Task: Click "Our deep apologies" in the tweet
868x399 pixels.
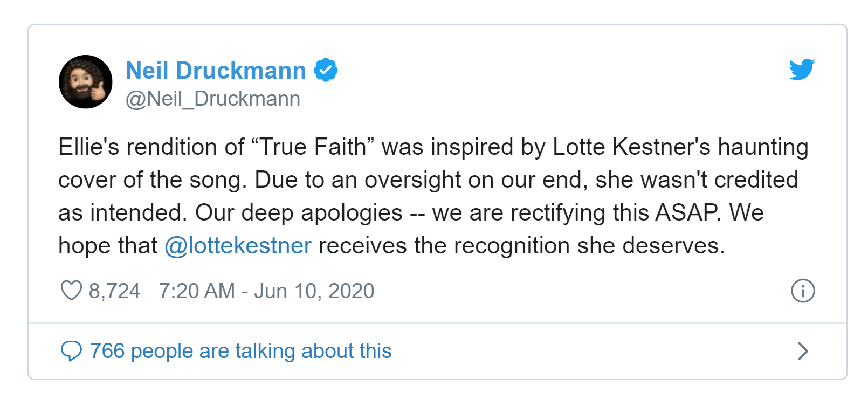Action: [299, 213]
